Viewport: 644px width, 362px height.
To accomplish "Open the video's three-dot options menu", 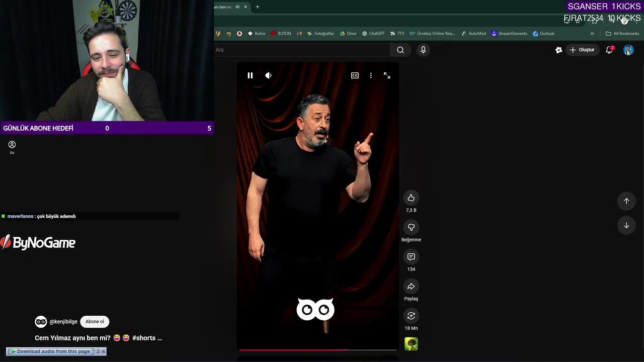I will 371,75.
